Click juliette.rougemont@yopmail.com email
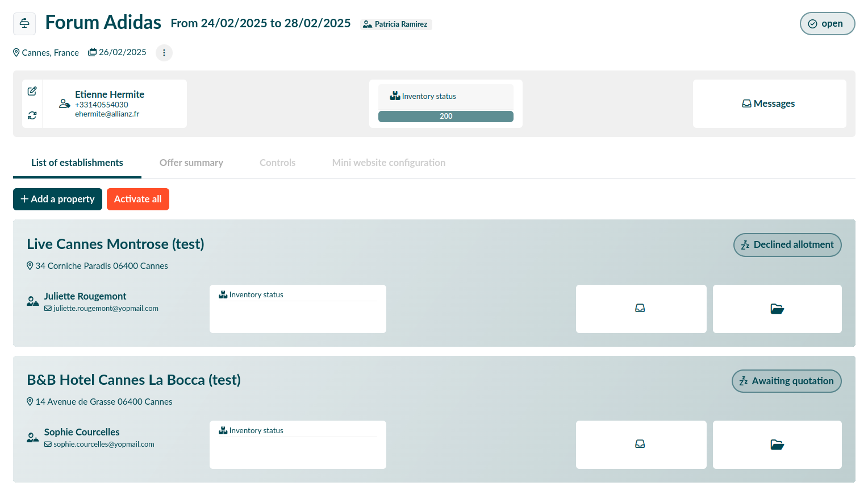Image resolution: width=868 pixels, height=486 pixels. (106, 309)
